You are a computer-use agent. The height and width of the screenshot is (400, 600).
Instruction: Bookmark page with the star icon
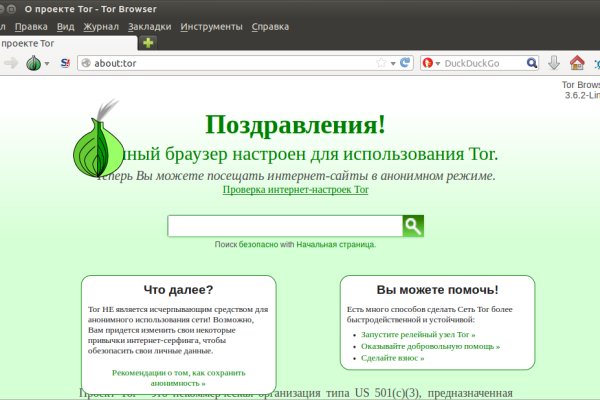click(380, 63)
